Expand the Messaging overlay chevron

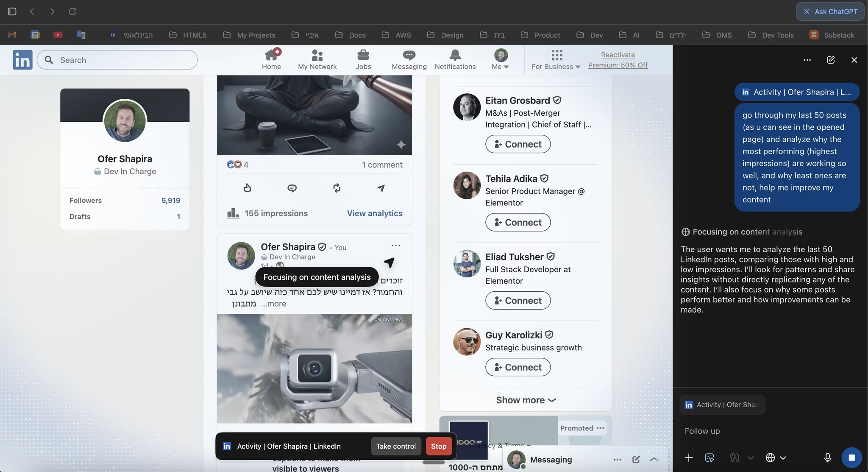click(x=654, y=459)
